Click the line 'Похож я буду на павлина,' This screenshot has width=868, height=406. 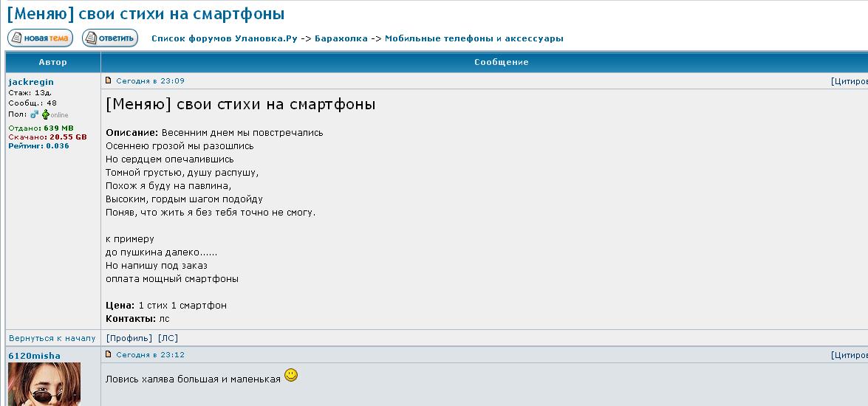coord(168,186)
